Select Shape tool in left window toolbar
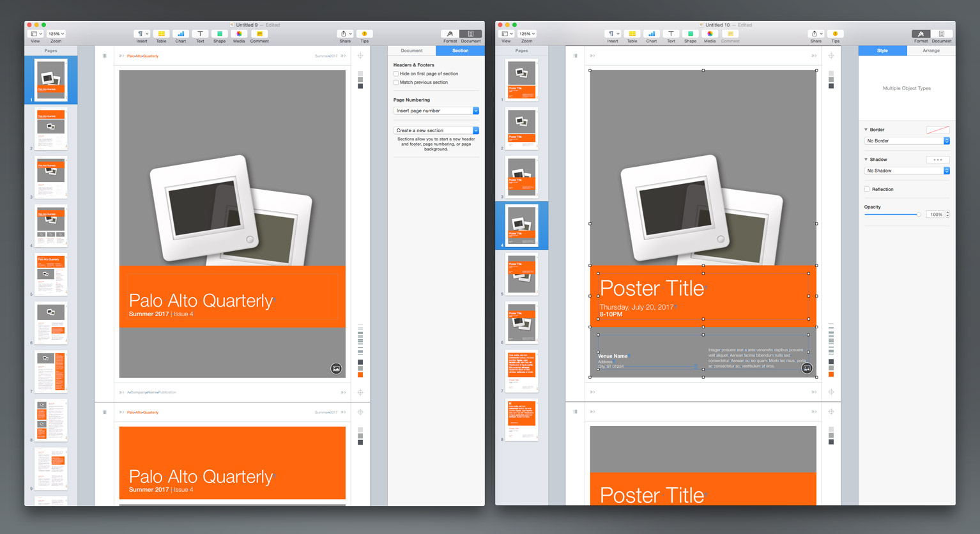 click(x=219, y=34)
